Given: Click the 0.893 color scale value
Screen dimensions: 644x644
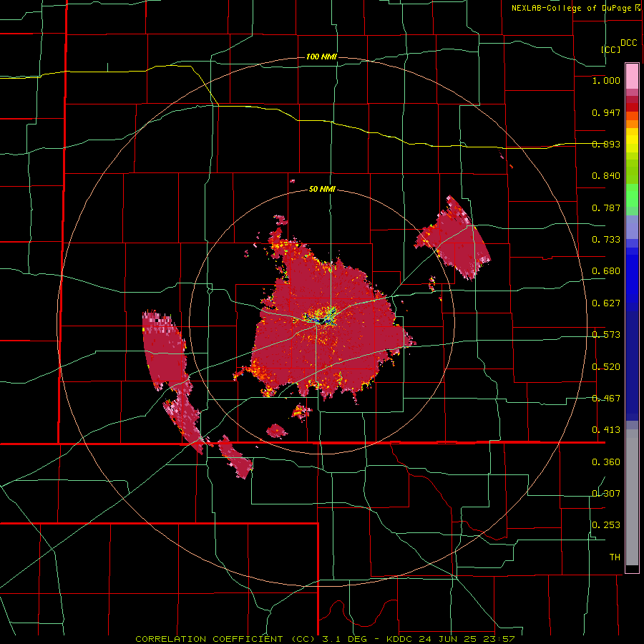Looking at the screenshot, I should tap(606, 144).
